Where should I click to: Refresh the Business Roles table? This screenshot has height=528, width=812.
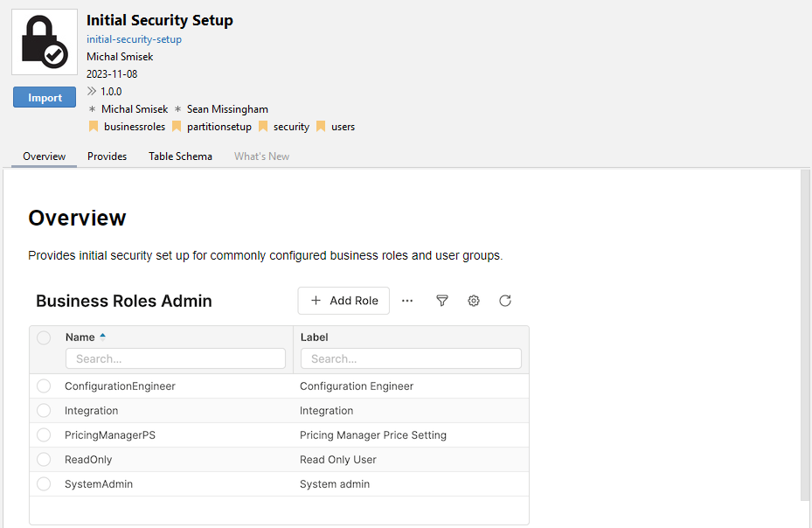click(x=505, y=301)
